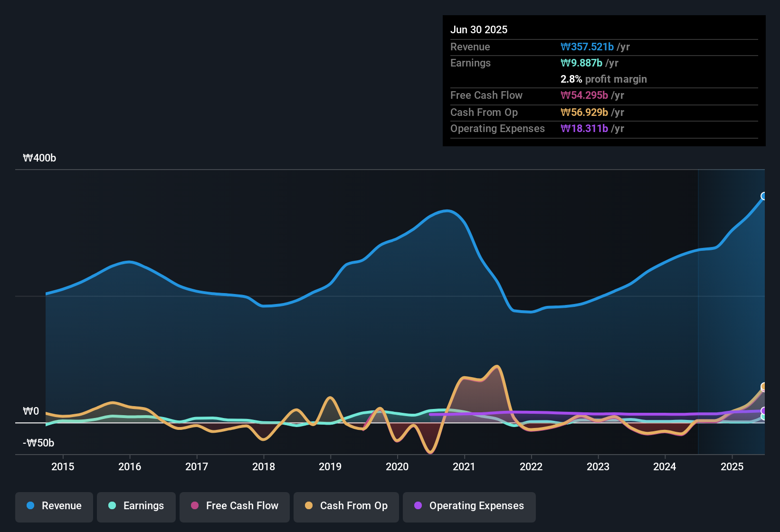Click the orange Cash From Op endpoint marker
Image resolution: width=780 pixels, height=532 pixels.
pos(763,387)
